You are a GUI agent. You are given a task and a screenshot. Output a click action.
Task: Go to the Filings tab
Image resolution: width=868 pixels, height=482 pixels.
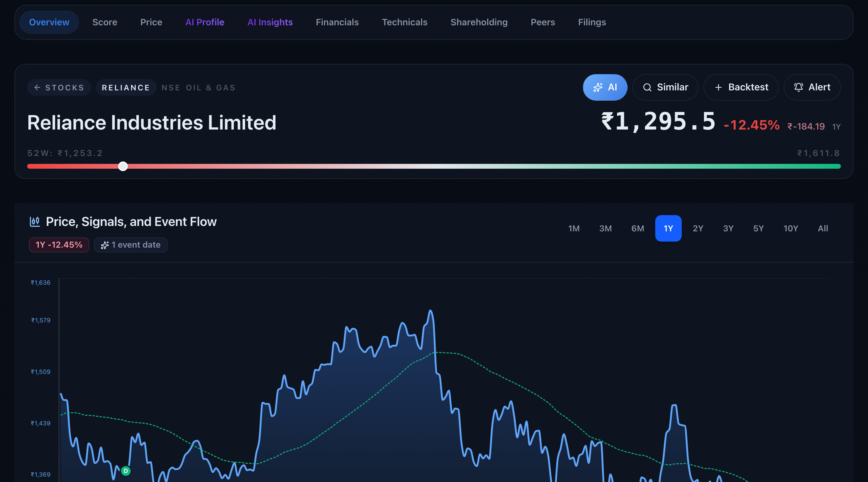click(x=592, y=22)
